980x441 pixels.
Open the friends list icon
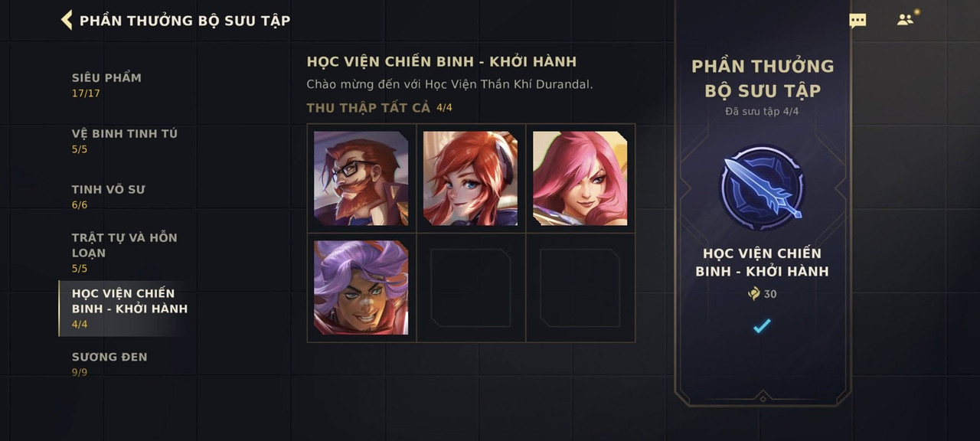(x=906, y=19)
